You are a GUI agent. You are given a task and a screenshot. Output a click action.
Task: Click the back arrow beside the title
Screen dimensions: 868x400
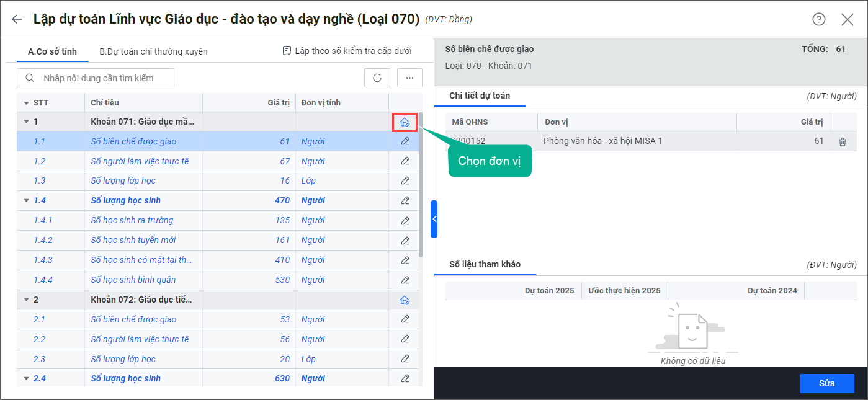point(17,19)
